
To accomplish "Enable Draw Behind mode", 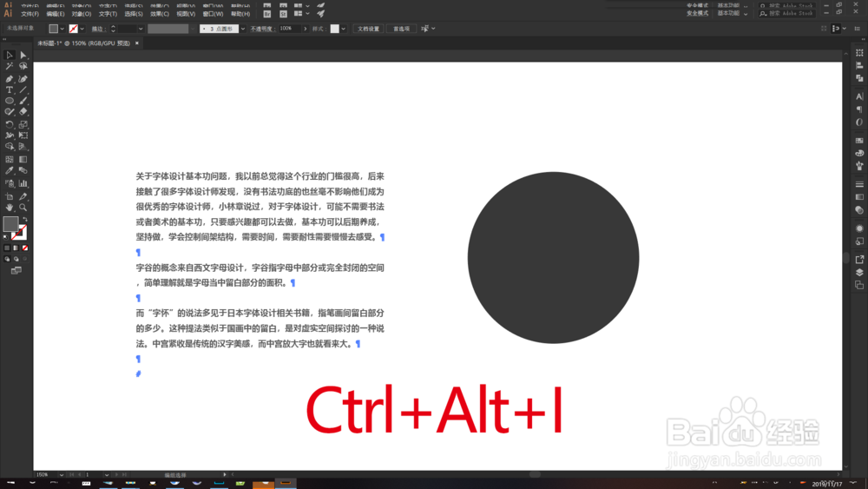I will (x=16, y=259).
